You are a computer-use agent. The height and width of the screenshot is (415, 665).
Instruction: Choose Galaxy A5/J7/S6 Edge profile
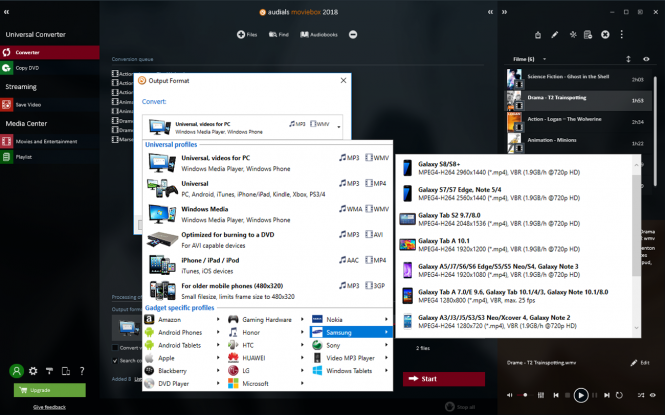point(514,270)
